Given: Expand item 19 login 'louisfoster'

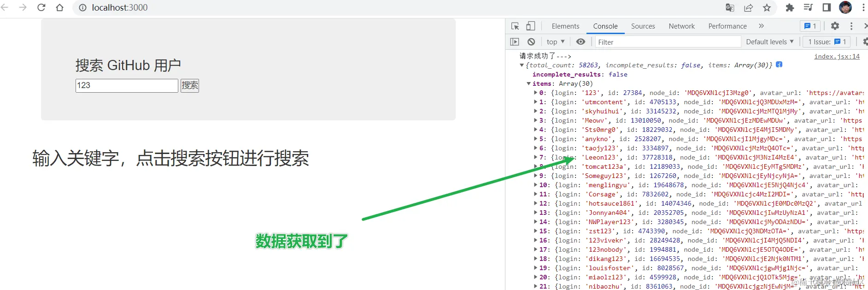Looking at the screenshot, I should pyautogui.click(x=535, y=268).
